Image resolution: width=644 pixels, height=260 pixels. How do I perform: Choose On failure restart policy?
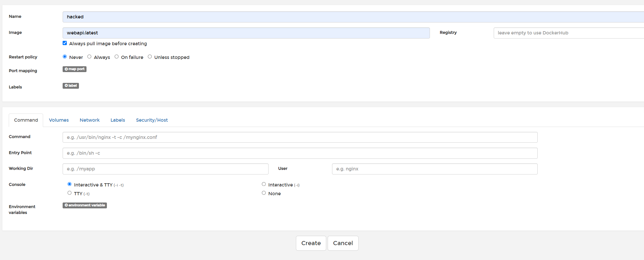coord(117,57)
